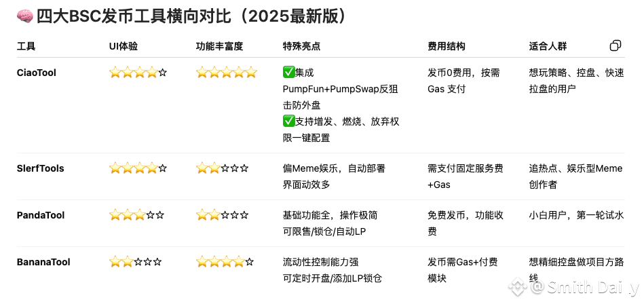Click the 费用结构 column header
The image size is (644, 304).
(x=447, y=47)
